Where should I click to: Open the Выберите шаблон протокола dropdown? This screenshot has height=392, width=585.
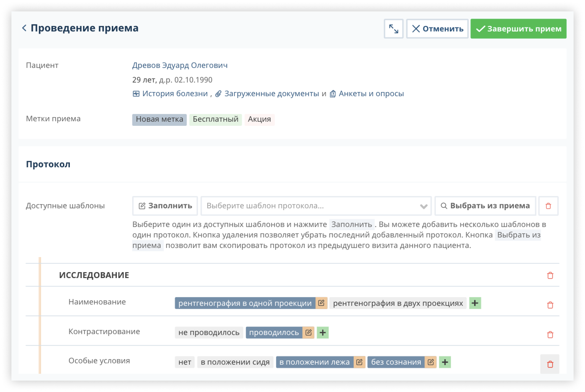pyautogui.click(x=316, y=206)
